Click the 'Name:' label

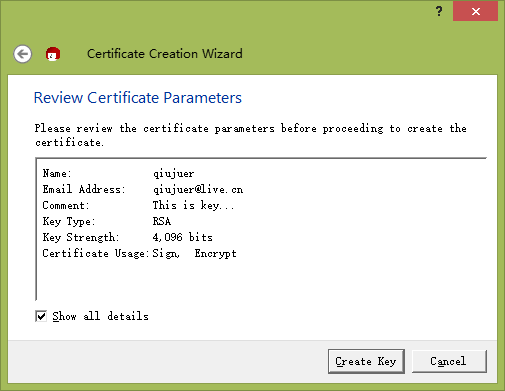pos(57,174)
